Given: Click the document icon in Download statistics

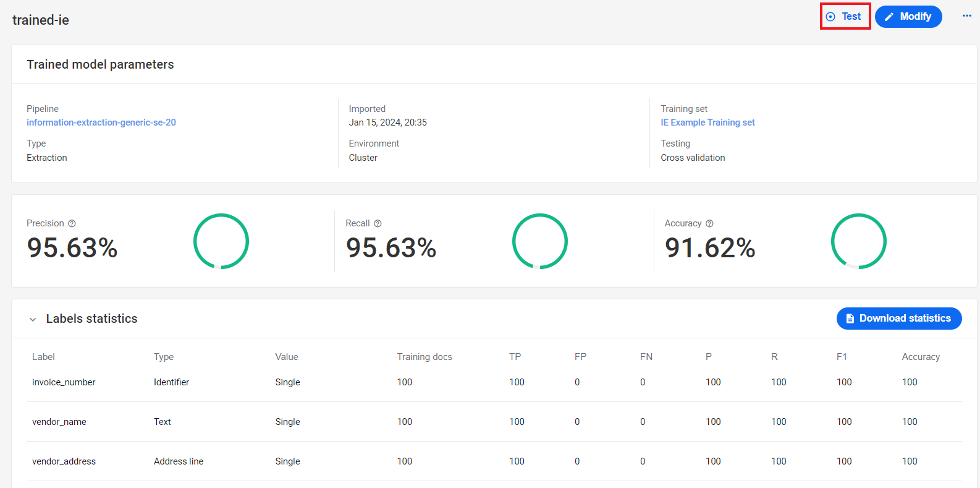Looking at the screenshot, I should click(x=850, y=319).
